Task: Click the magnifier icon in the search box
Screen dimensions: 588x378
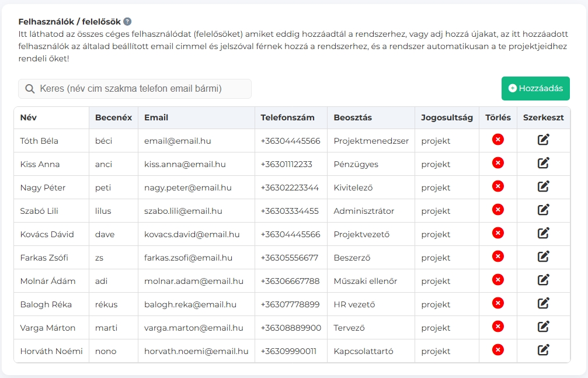Action: coord(30,89)
